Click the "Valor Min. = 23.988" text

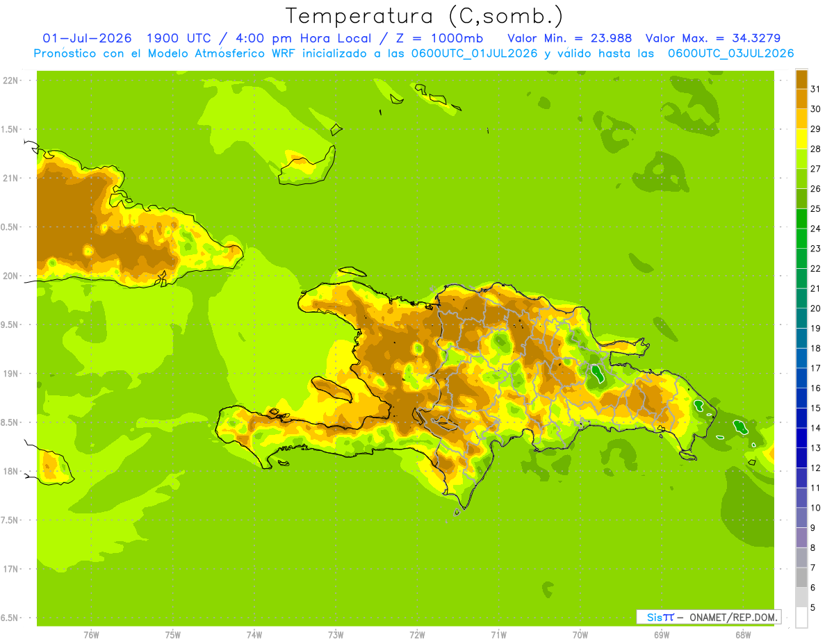569,38
